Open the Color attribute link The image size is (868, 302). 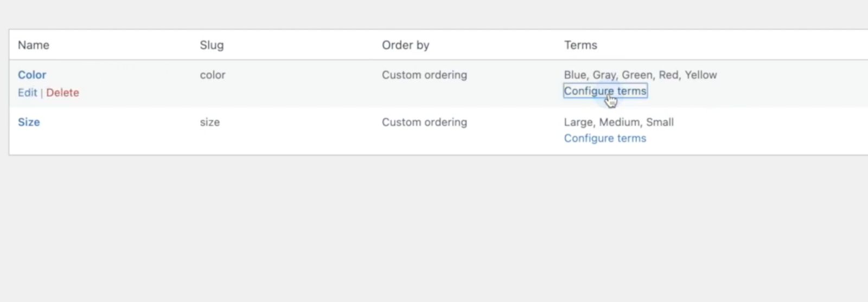click(32, 75)
